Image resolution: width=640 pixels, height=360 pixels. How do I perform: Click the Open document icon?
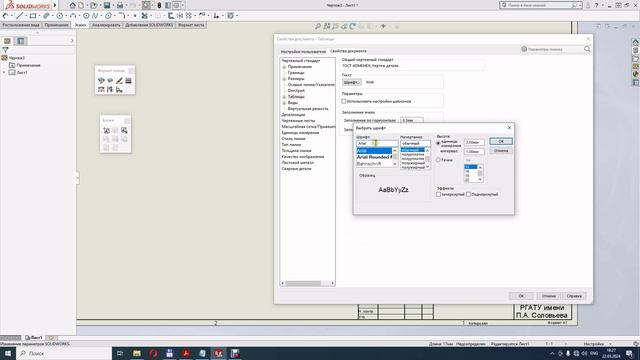coord(94,5)
